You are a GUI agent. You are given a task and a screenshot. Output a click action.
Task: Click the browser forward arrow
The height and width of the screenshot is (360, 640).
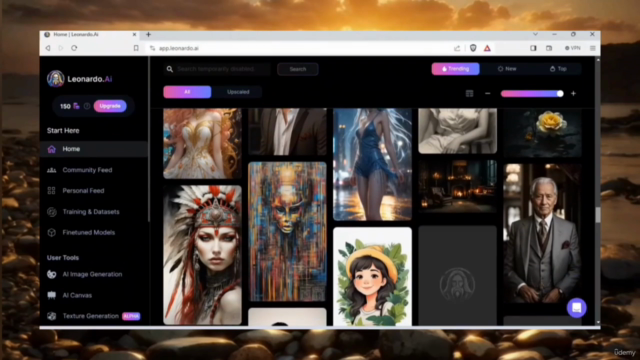click(x=61, y=48)
